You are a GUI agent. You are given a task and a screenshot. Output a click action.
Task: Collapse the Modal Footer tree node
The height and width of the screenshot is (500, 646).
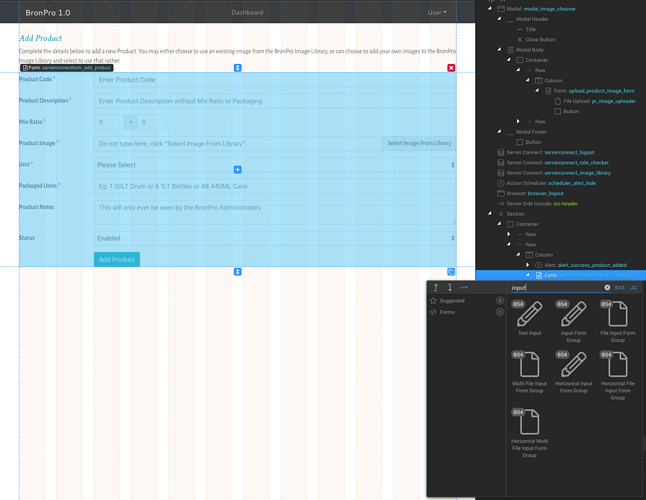coord(499,132)
